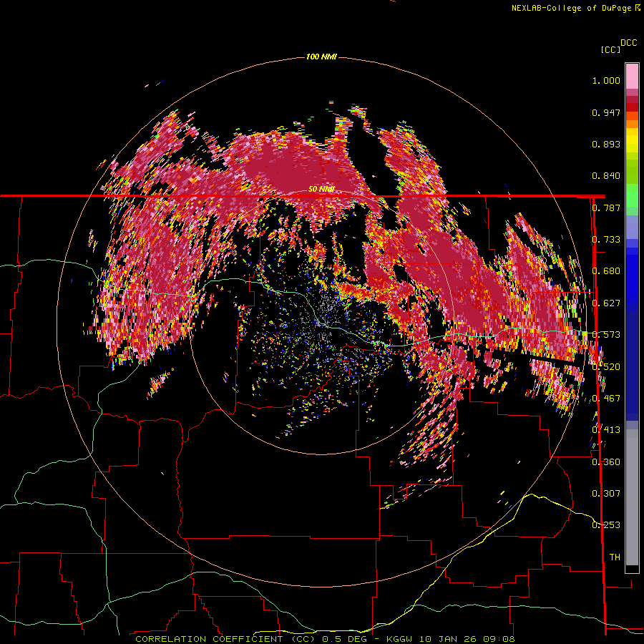
Task: Click the KGGW 10 JAN 26 09:08 timestamp
Action: pos(451,639)
